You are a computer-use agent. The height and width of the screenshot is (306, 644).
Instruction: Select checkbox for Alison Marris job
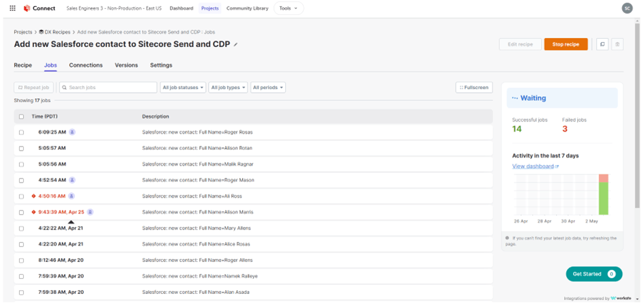pyautogui.click(x=21, y=213)
